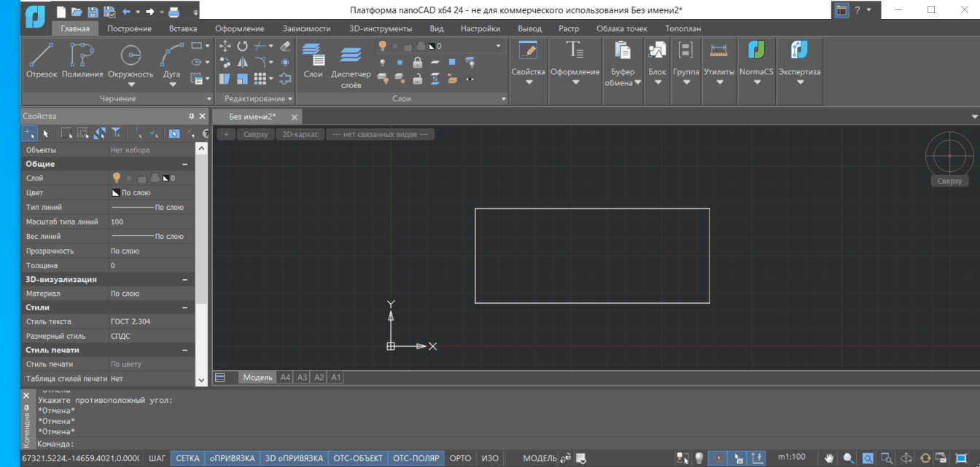Click the properties panel scroll down arrow

click(201, 380)
